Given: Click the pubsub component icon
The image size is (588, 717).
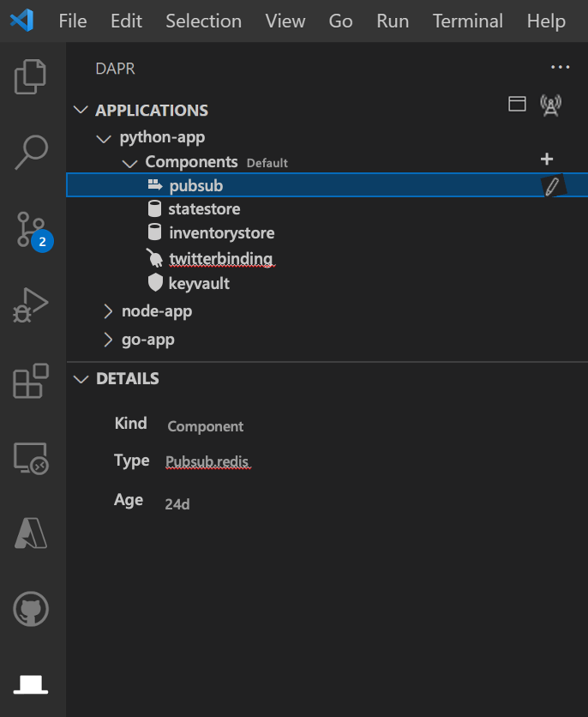Looking at the screenshot, I should 155,184.
